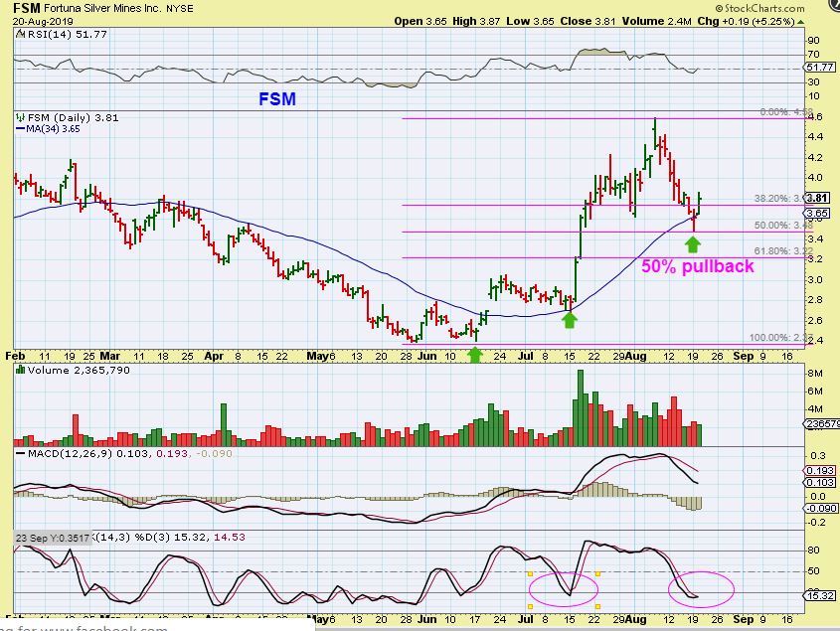Click the %D(3) 15.32 stochastic label

tap(171, 538)
